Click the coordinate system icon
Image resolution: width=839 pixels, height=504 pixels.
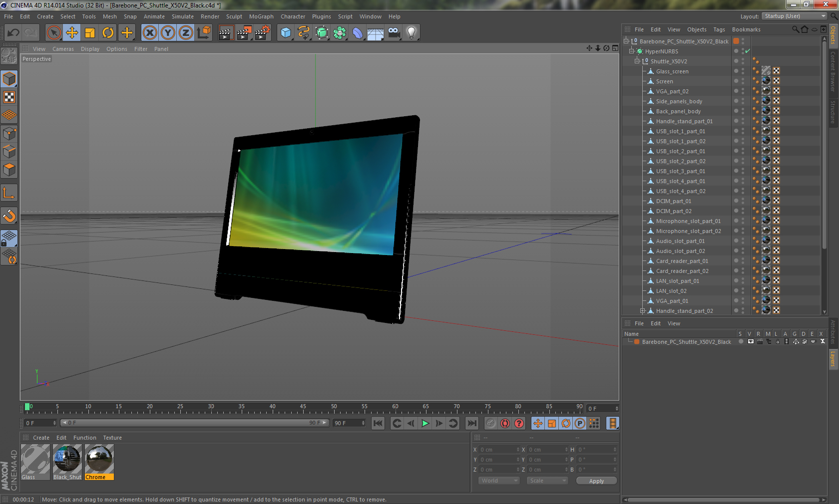[204, 33]
